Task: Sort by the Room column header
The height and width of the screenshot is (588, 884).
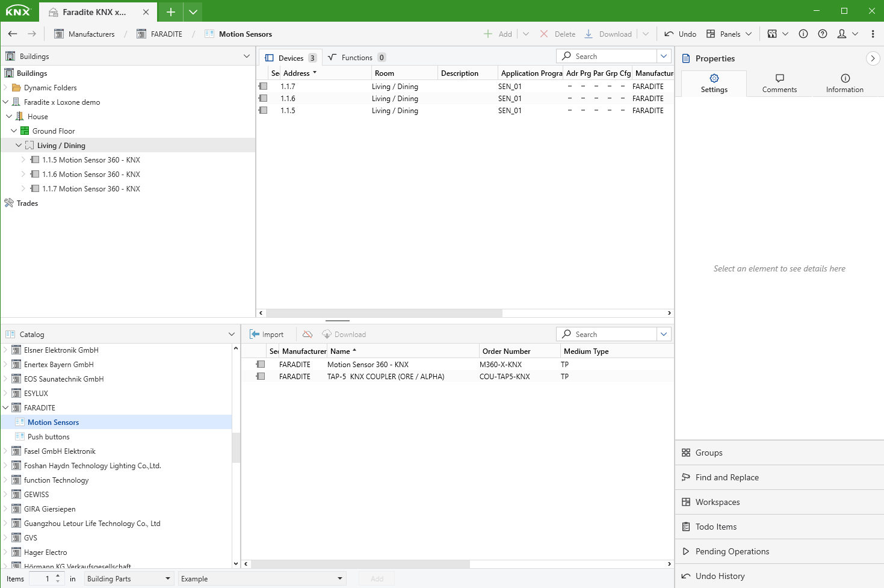Action: pyautogui.click(x=404, y=73)
